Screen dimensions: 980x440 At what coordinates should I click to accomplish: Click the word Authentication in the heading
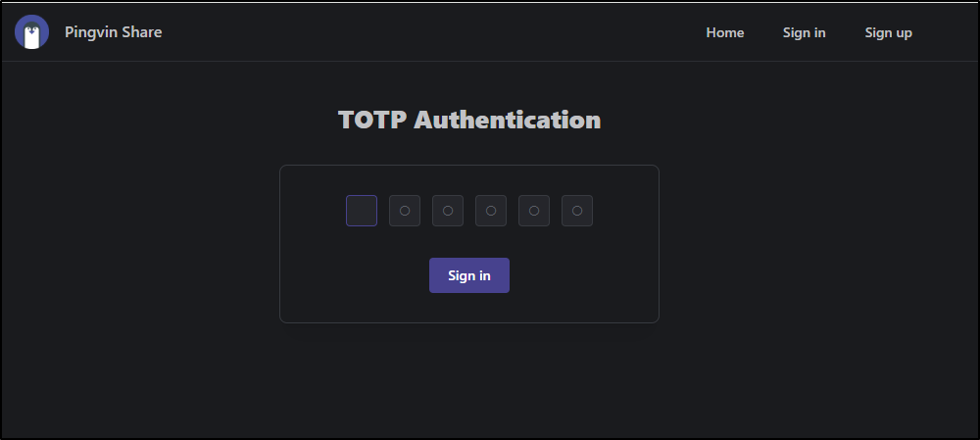[507, 120]
